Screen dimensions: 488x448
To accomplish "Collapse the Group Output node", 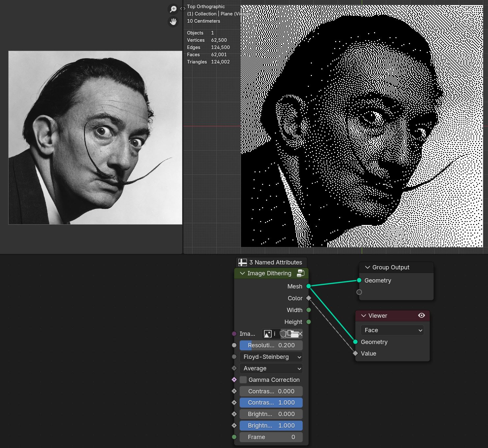I will tap(367, 267).
